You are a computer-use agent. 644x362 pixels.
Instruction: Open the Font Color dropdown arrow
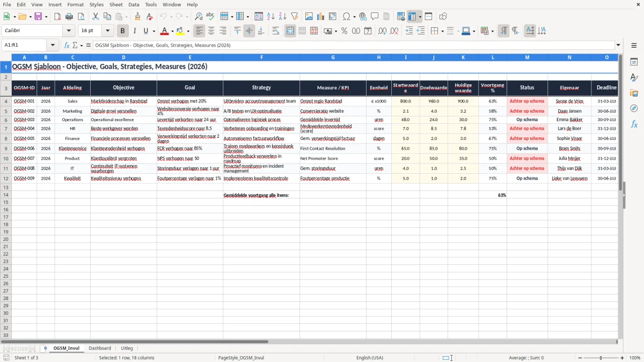172,31
